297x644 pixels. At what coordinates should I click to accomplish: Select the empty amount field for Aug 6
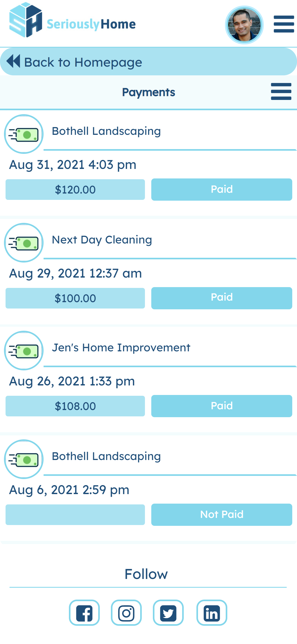tap(75, 514)
